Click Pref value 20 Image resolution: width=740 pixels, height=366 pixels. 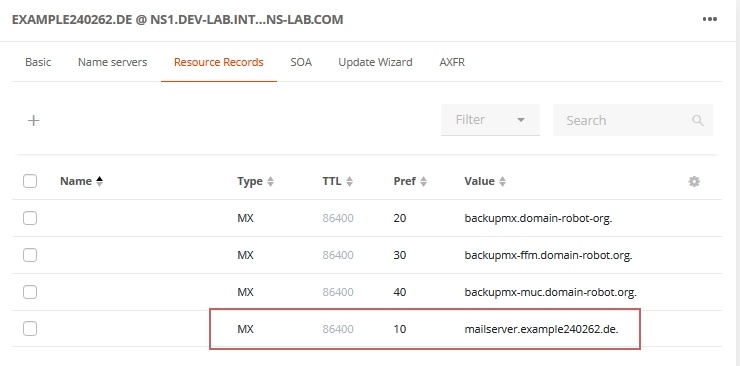coord(400,218)
